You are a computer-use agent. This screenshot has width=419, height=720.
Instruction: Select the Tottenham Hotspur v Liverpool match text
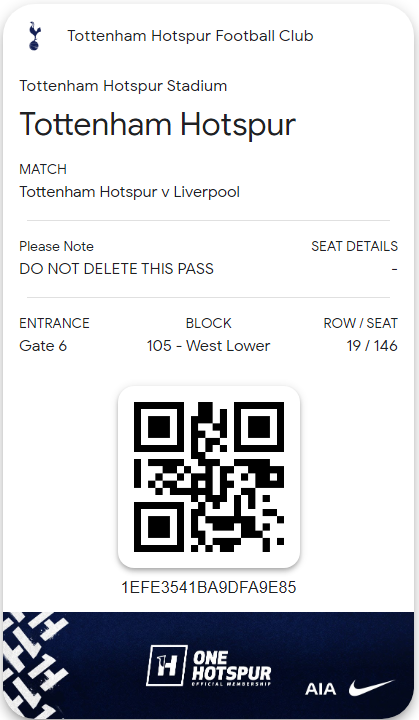pyautogui.click(x=130, y=192)
